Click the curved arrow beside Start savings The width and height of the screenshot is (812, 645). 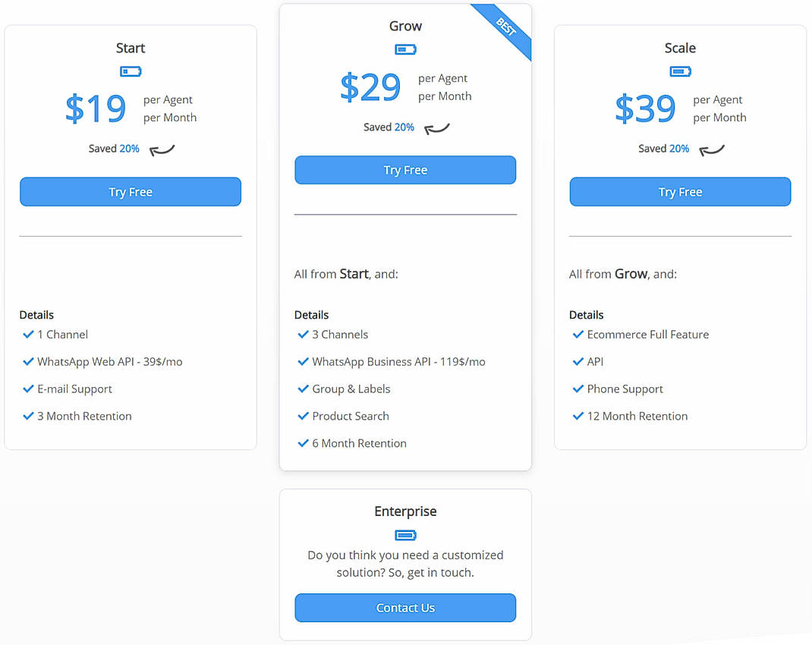[x=162, y=150]
